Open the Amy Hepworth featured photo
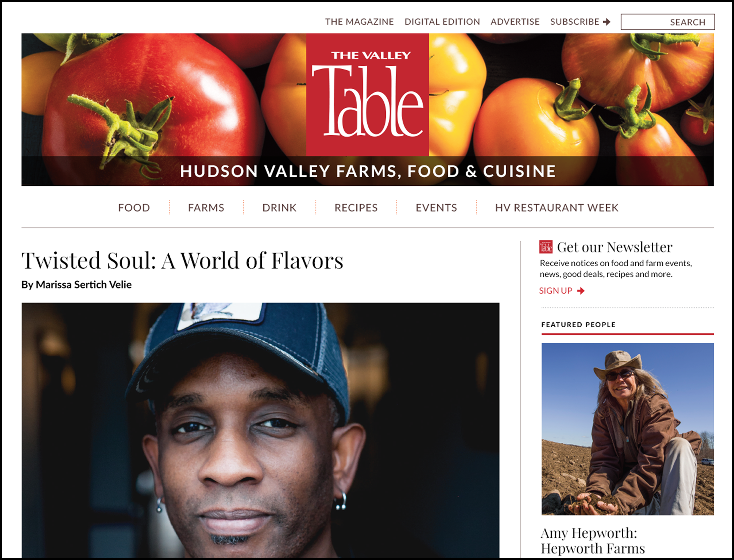The image size is (734, 560). point(627,429)
